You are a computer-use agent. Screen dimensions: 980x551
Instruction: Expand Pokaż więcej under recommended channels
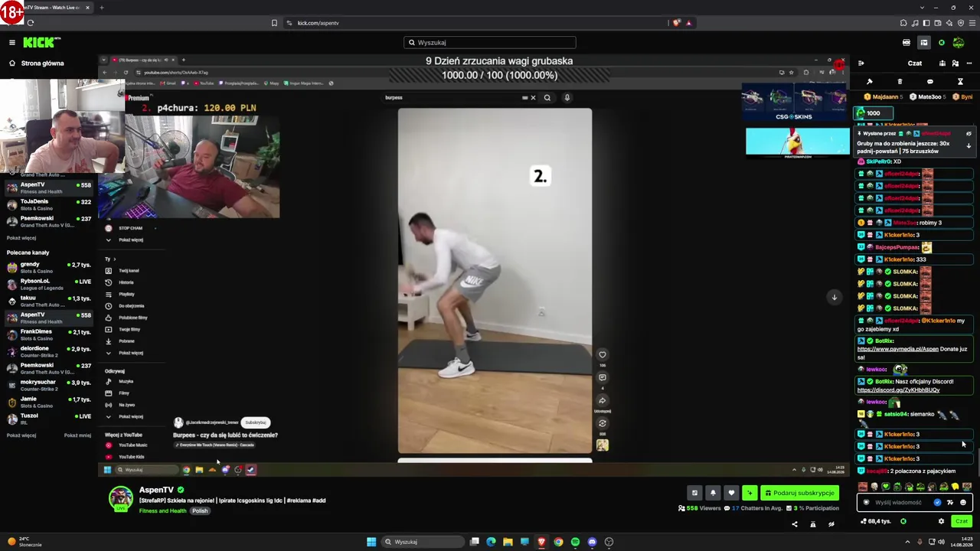(21, 435)
